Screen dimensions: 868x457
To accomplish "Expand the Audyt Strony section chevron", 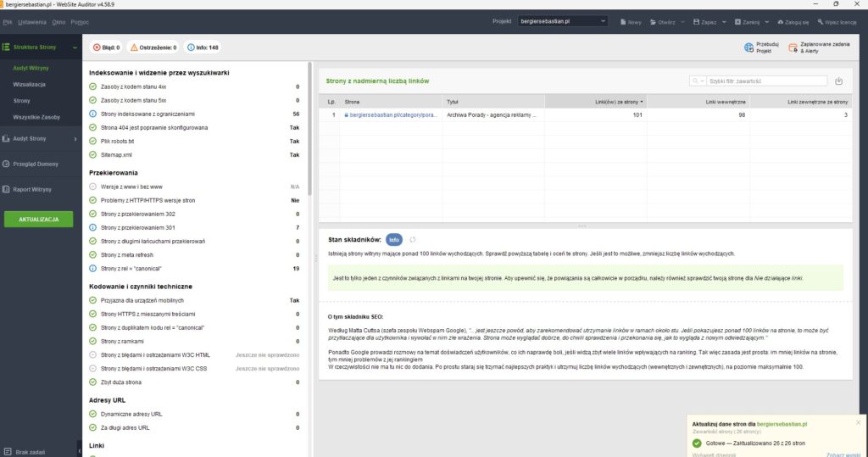I will tap(75, 139).
